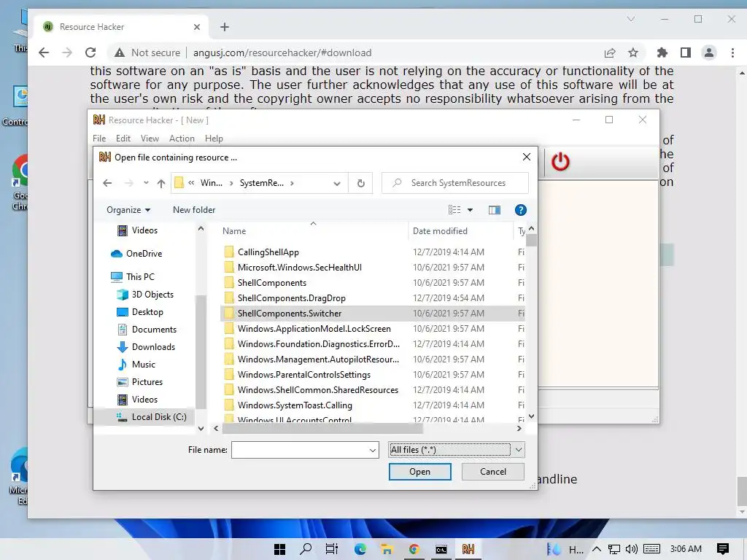
Task: Click the Search SystemResources box
Action: click(455, 183)
